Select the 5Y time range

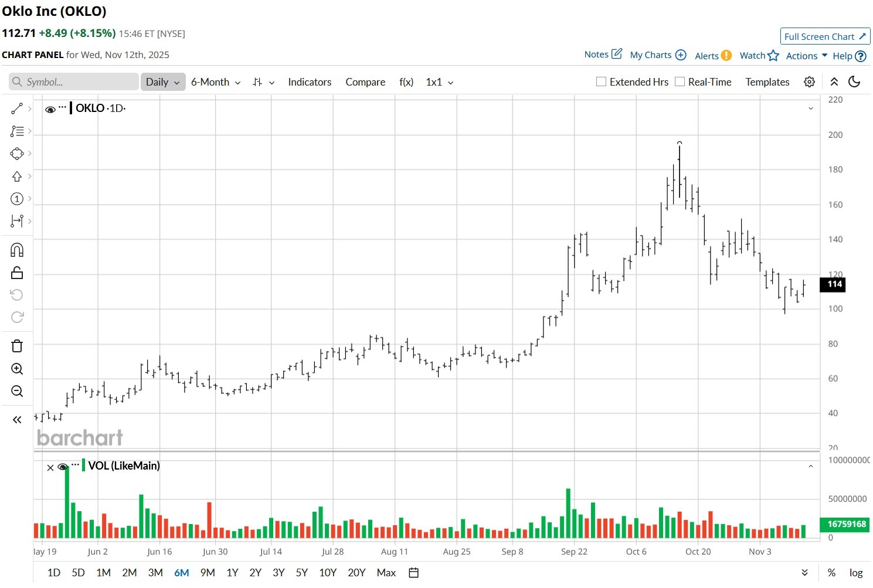302,573
